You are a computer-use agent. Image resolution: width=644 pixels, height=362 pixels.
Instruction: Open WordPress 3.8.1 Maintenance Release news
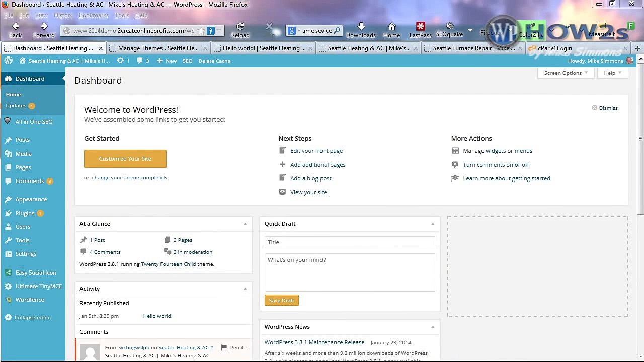(x=314, y=342)
